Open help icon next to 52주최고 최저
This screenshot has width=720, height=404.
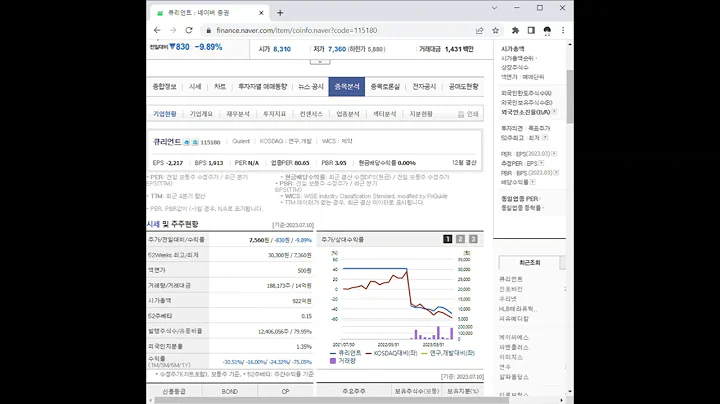(545, 137)
